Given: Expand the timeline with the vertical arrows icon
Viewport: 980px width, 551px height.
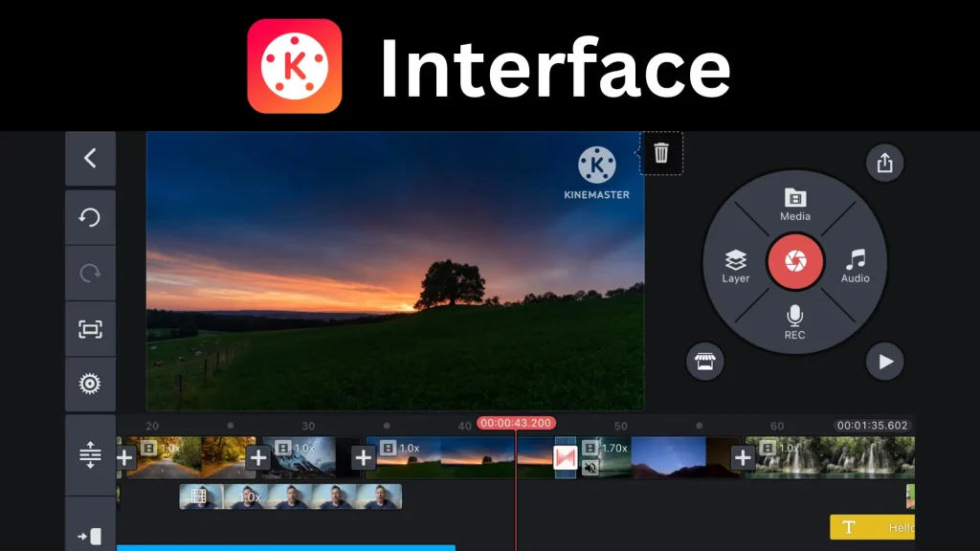Looking at the screenshot, I should (x=90, y=454).
